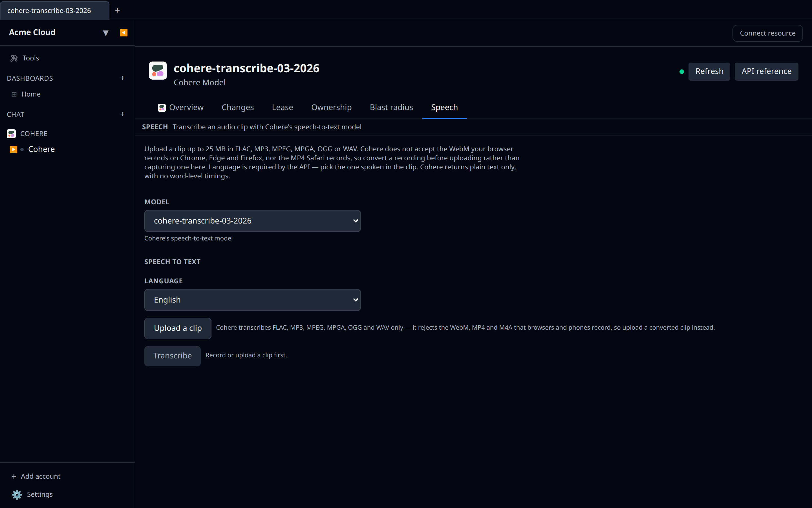
Task: Open Tools in the sidebar
Action: 30,58
